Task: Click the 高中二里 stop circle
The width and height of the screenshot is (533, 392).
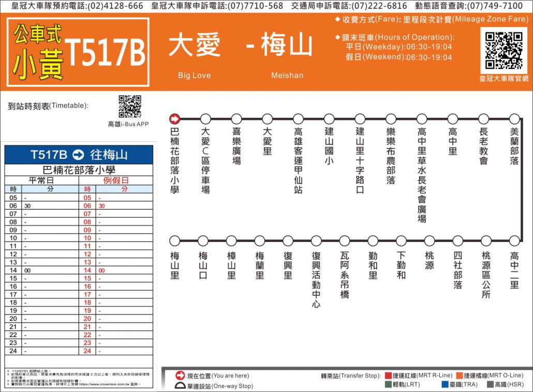Action: point(514,241)
